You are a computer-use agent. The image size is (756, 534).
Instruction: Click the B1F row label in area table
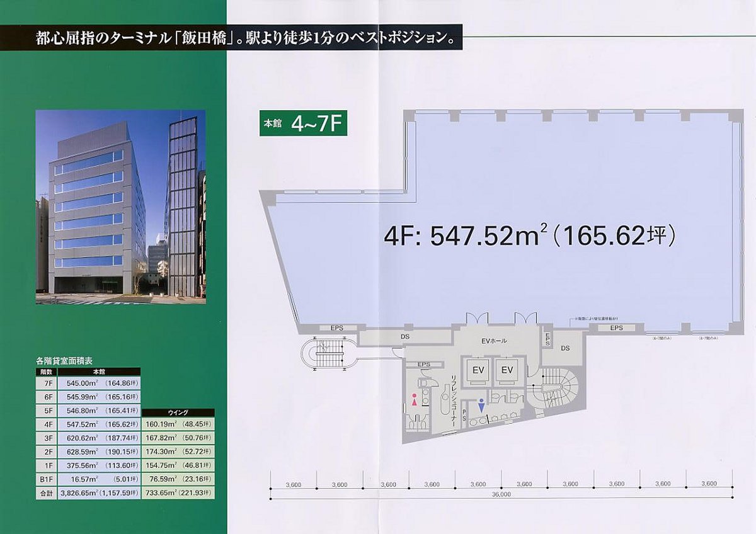(x=46, y=480)
